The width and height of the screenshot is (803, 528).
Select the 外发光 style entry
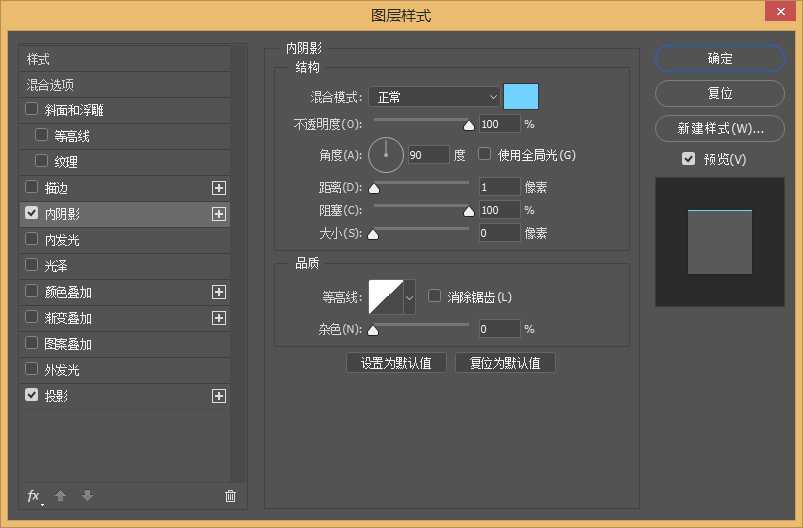coord(62,370)
